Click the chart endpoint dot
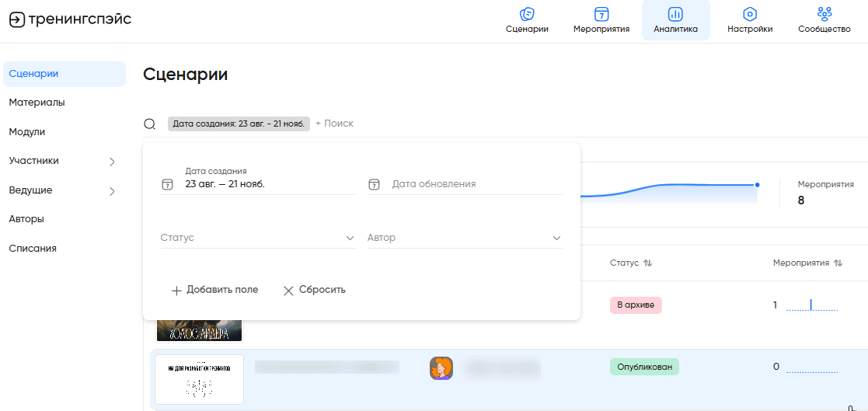This screenshot has width=868, height=411. (x=757, y=185)
